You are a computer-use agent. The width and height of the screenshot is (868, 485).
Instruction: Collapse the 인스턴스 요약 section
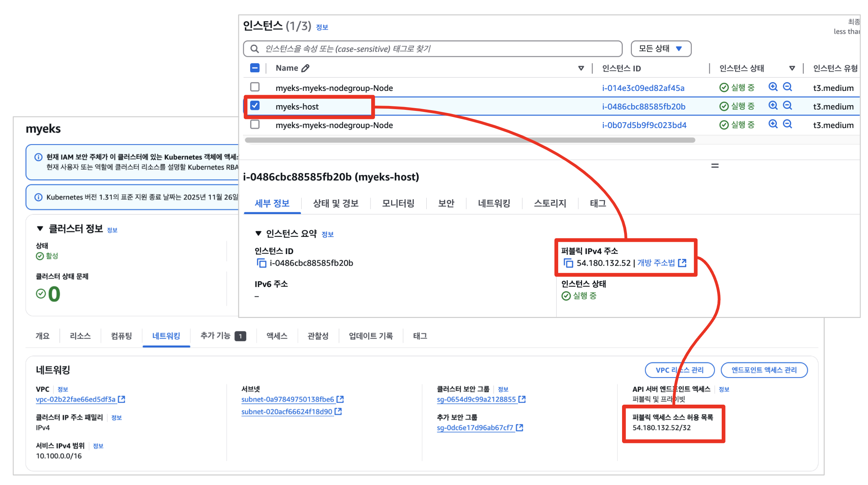259,233
